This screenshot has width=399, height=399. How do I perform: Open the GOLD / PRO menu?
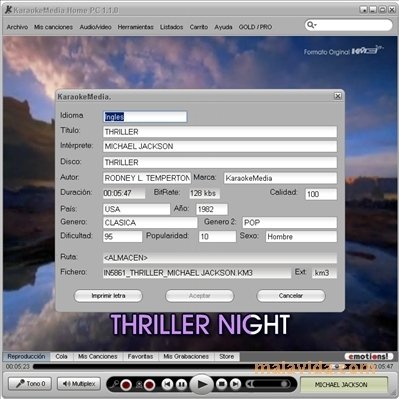(x=255, y=27)
